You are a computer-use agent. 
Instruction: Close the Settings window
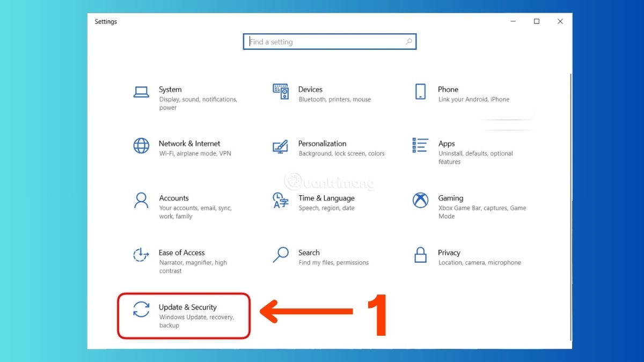pos(560,21)
